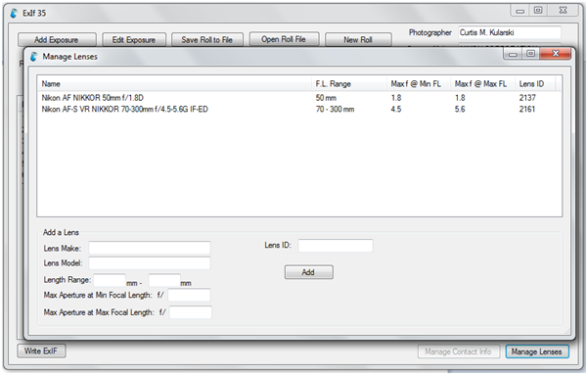Click the 4.5 max aperture cell
Screen dimensions: 588x375
pyautogui.click(x=396, y=110)
